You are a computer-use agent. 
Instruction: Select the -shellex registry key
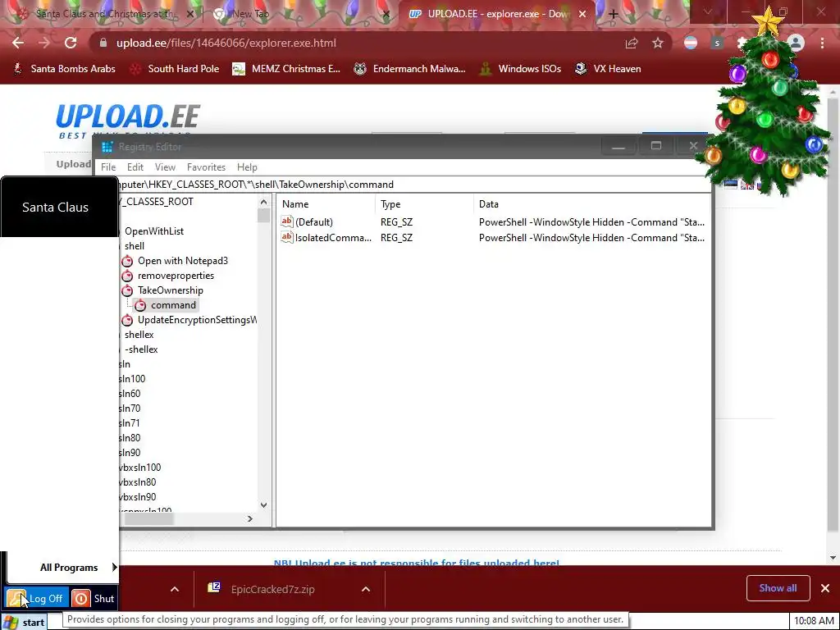coord(141,349)
